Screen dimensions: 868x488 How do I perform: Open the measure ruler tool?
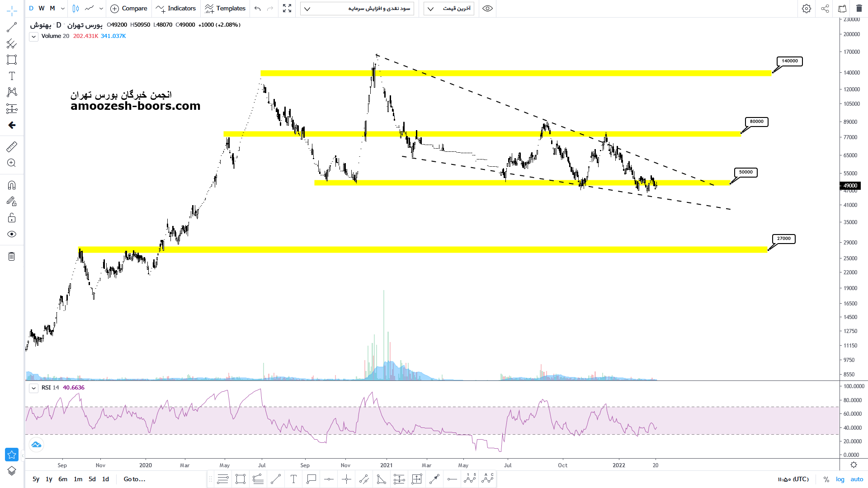click(x=12, y=146)
